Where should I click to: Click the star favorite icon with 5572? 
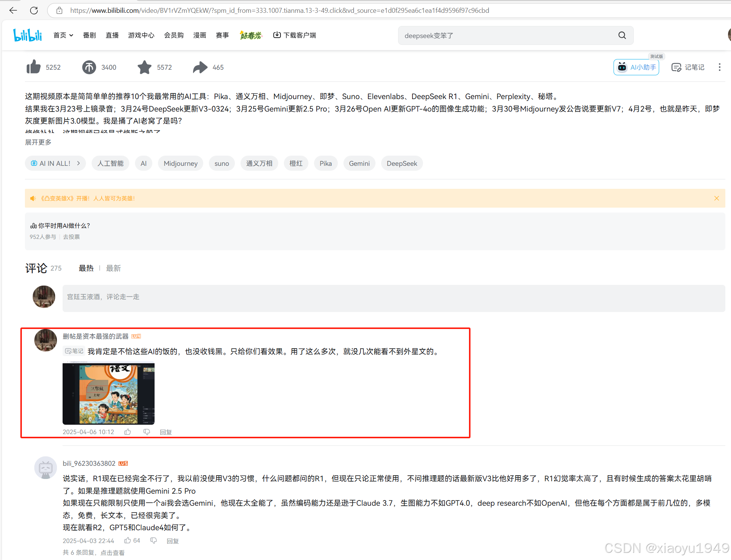pyautogui.click(x=144, y=67)
